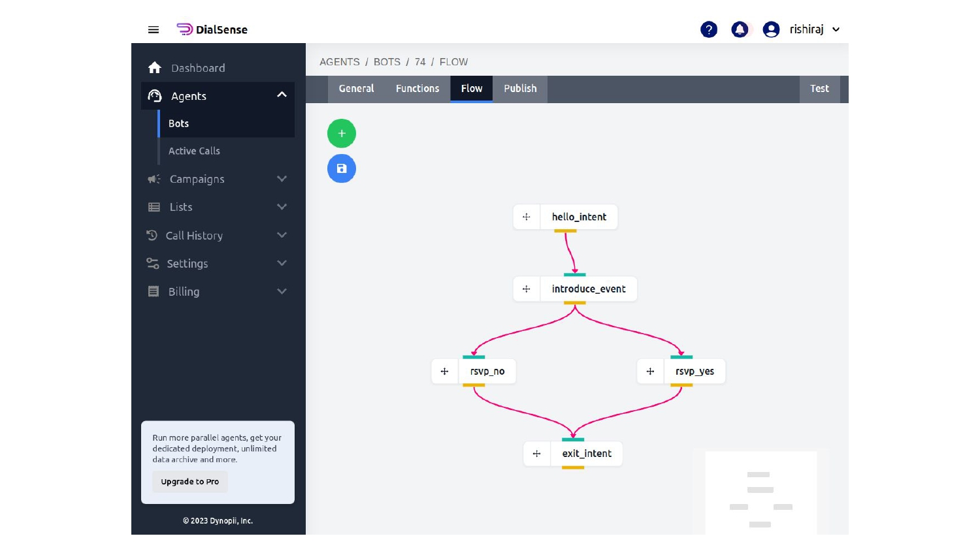980x551 pixels.
Task: Click the Lists sidebar label
Action: [181, 207]
